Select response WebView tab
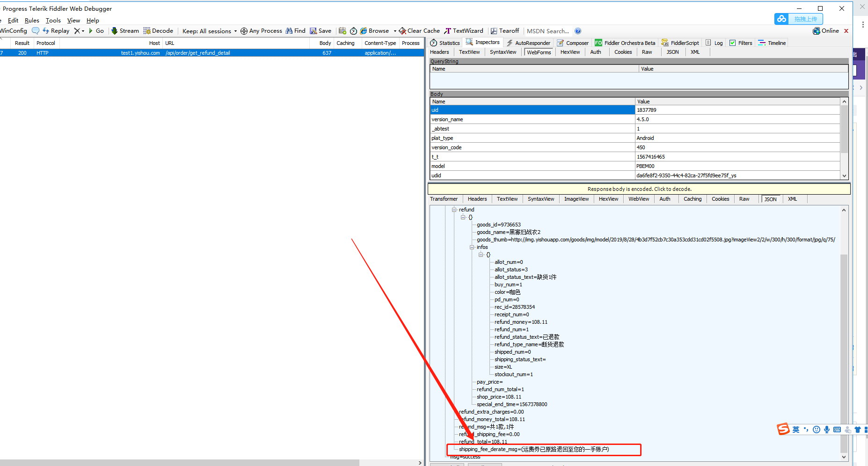868x466 pixels. coord(639,199)
